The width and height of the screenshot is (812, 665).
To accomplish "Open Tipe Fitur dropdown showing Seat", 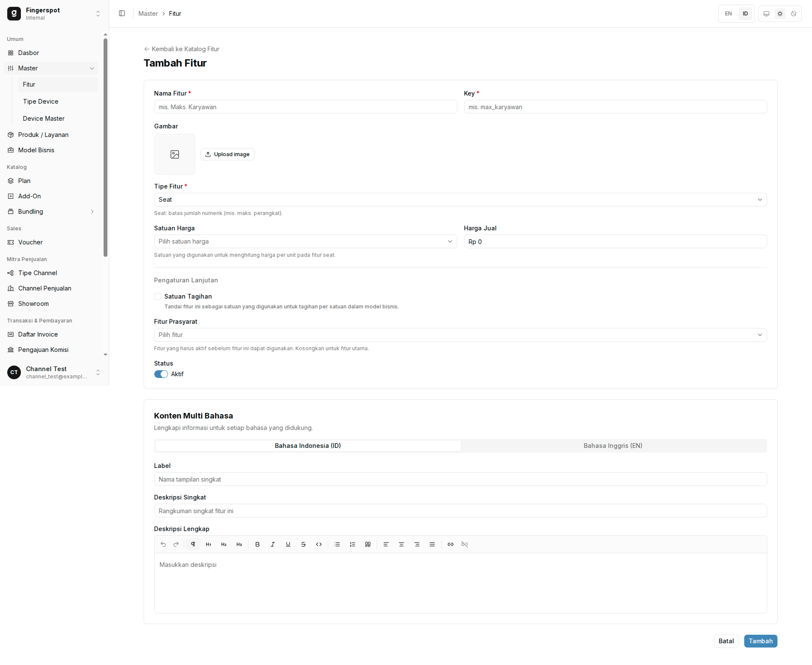I will 460,200.
